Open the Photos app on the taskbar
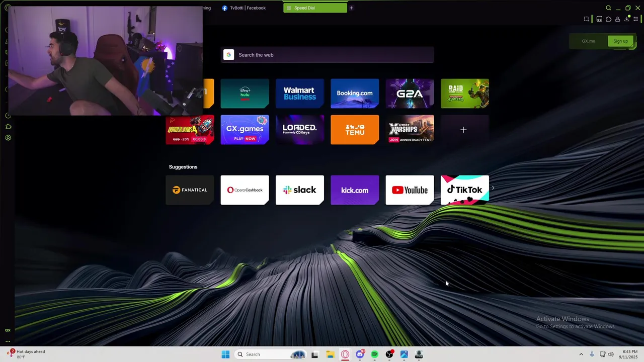The image size is (644, 362). pyautogui.click(x=404, y=354)
